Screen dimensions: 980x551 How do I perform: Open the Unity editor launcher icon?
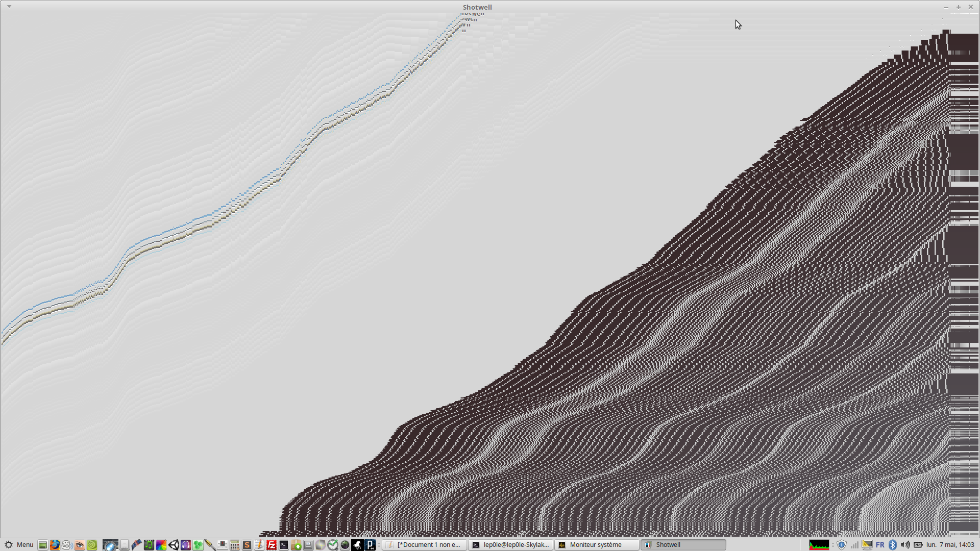(x=174, y=545)
